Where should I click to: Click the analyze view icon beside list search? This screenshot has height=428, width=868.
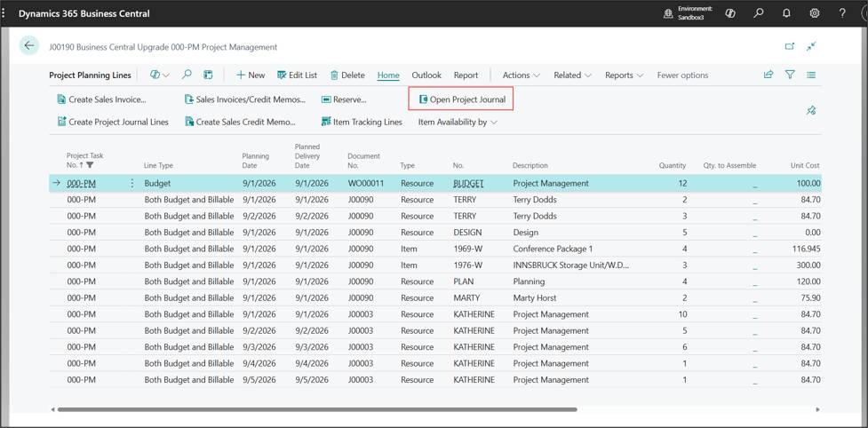[x=208, y=75]
